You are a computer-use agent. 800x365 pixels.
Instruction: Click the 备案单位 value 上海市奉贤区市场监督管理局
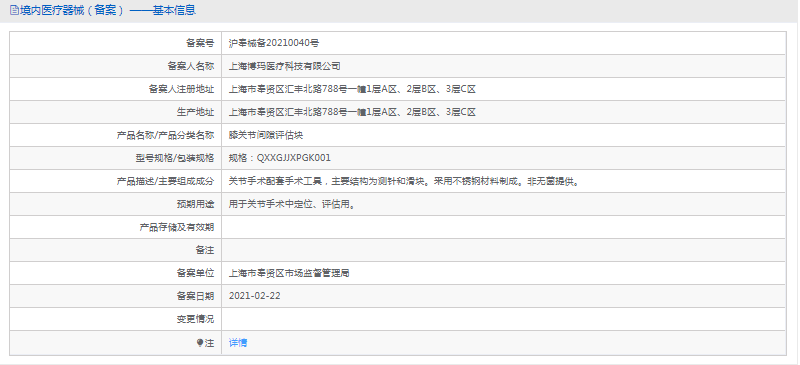[x=289, y=273]
